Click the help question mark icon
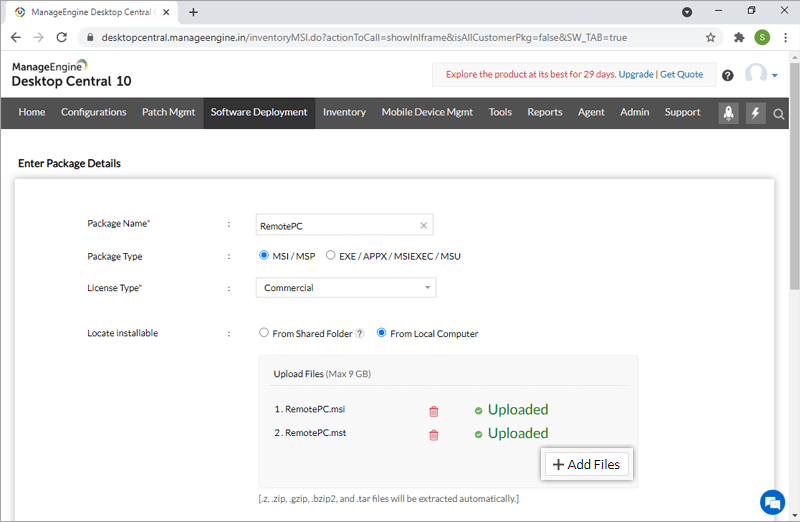 (x=727, y=75)
